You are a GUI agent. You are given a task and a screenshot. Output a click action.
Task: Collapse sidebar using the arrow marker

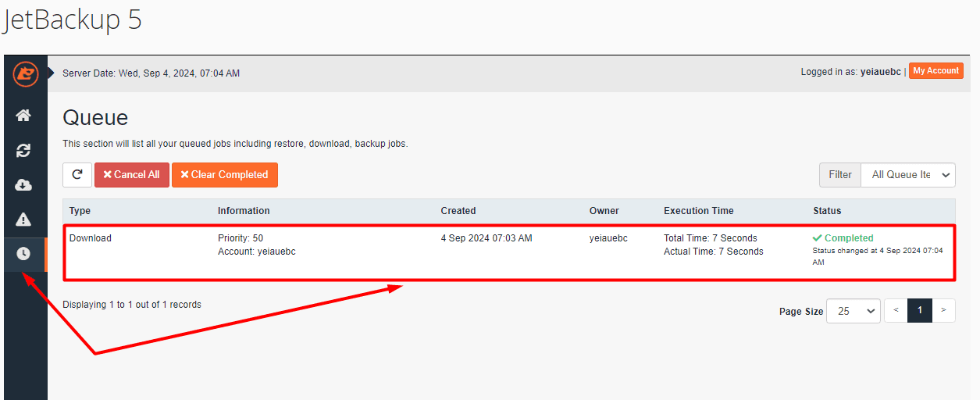(x=52, y=73)
